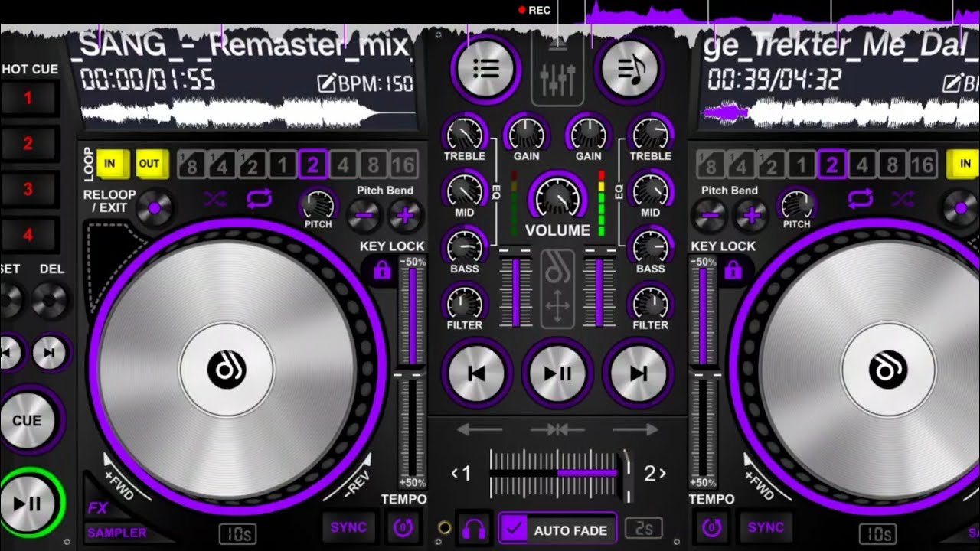Skip to next track in center controls
The image size is (980, 551).
click(638, 373)
